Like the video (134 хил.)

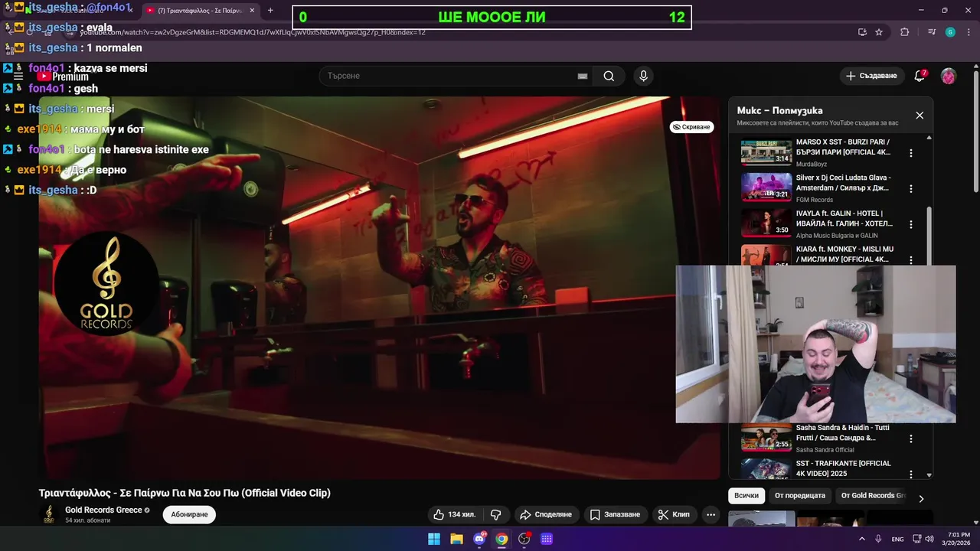(x=457, y=514)
